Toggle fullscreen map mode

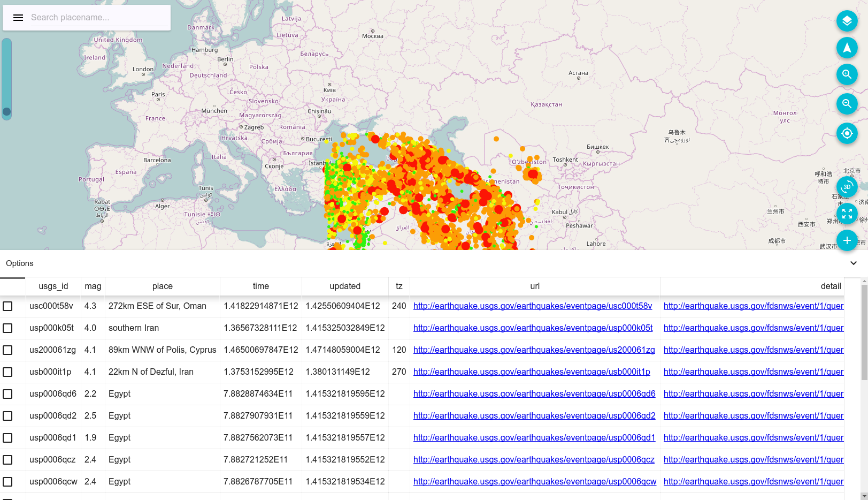coord(847,214)
